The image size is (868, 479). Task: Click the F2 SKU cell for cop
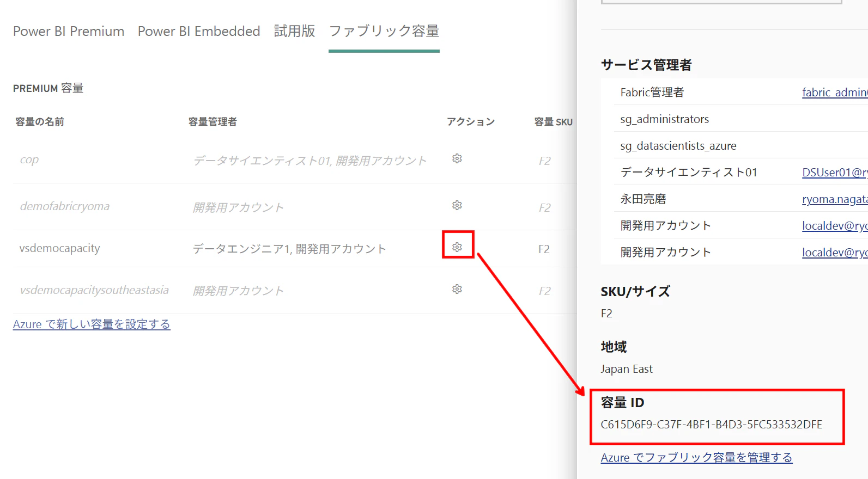[544, 161]
